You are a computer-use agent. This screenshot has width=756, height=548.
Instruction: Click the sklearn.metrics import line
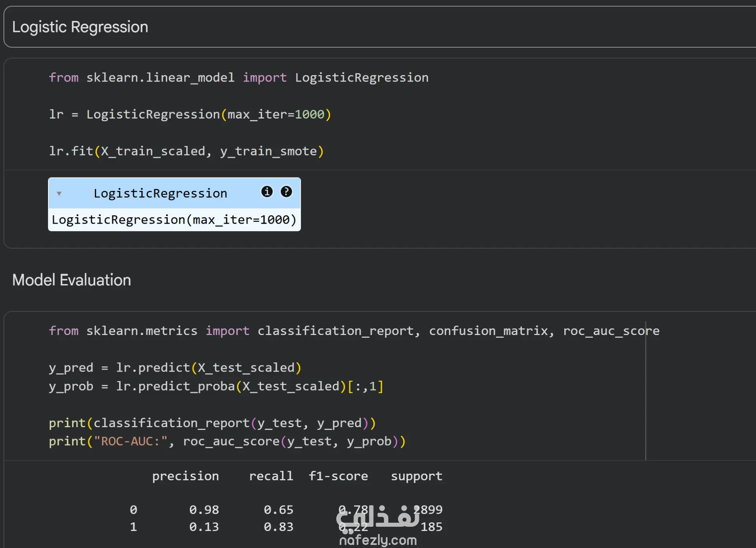pyautogui.click(x=354, y=331)
